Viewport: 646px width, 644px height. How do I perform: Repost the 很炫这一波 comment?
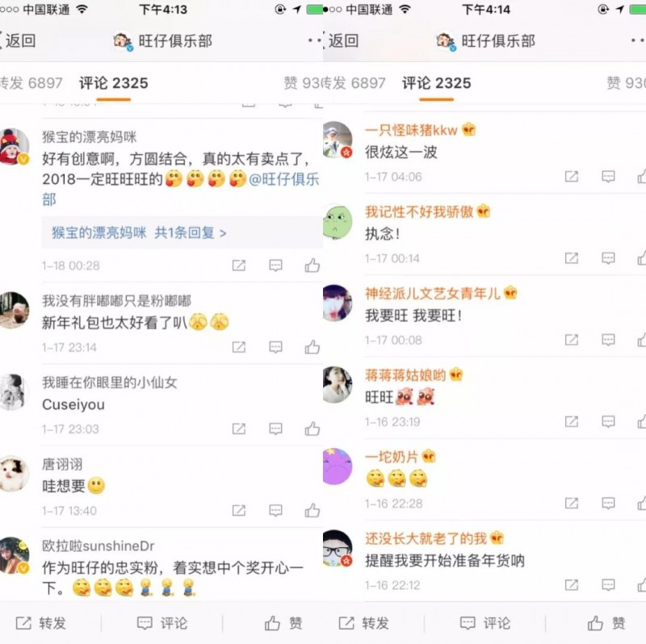[572, 177]
